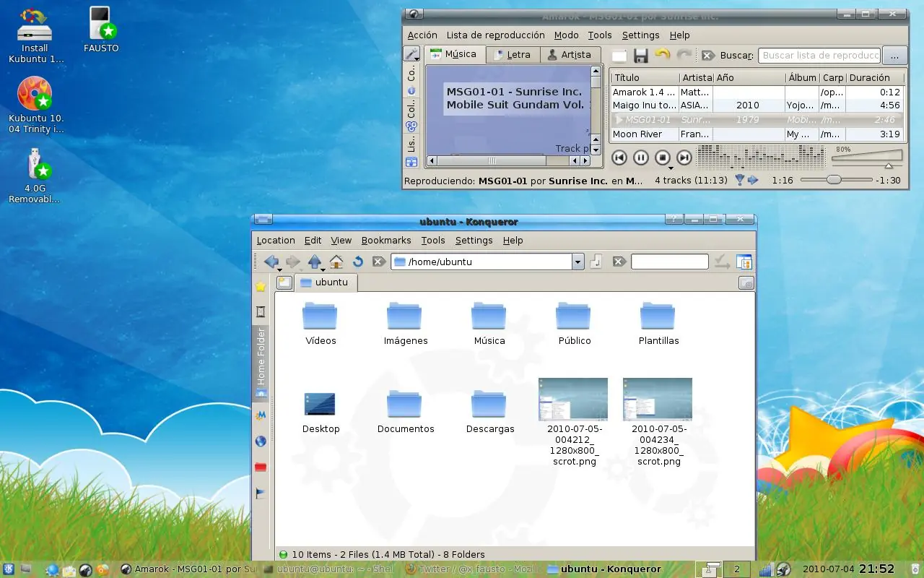Stop playback in Amarok
Screen dimensions: 924x578
click(x=662, y=158)
